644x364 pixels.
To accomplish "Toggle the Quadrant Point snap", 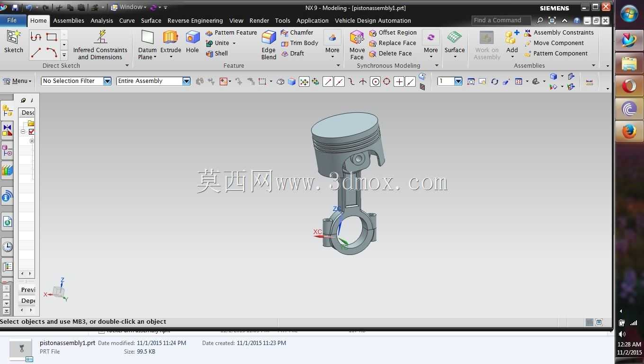I will point(387,82).
